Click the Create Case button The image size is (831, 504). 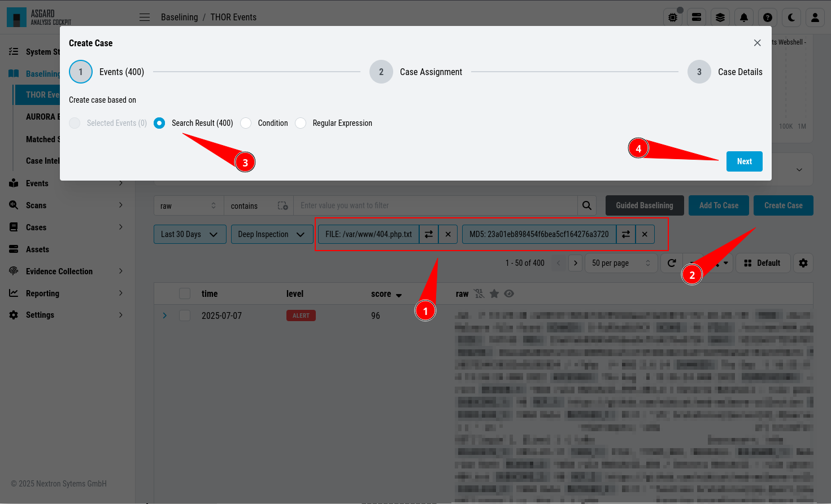[784, 205]
